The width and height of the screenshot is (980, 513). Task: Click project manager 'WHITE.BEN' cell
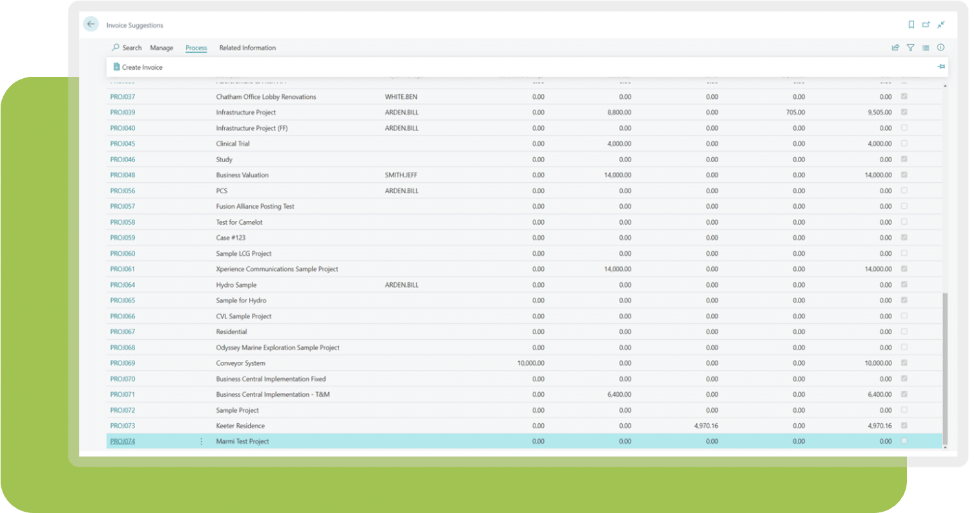pos(401,97)
